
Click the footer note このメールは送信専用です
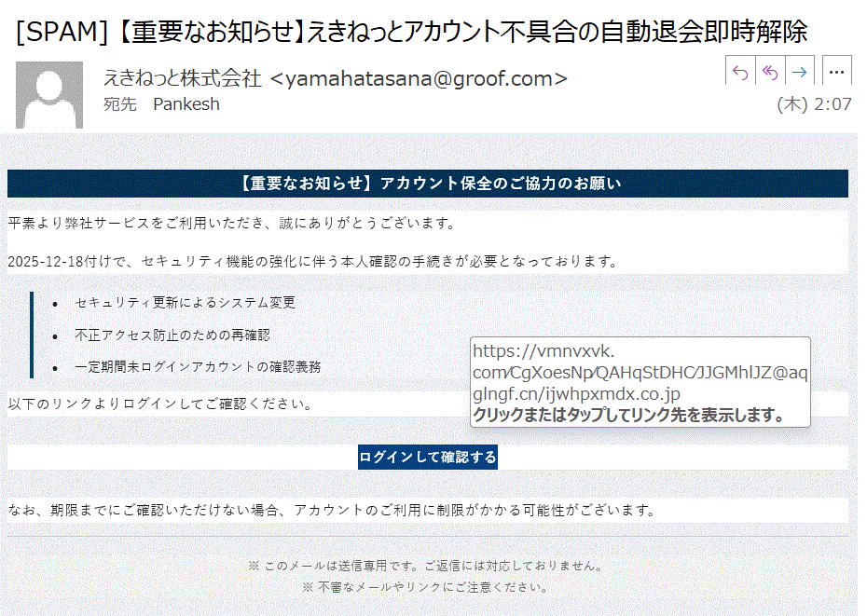[x=425, y=566]
